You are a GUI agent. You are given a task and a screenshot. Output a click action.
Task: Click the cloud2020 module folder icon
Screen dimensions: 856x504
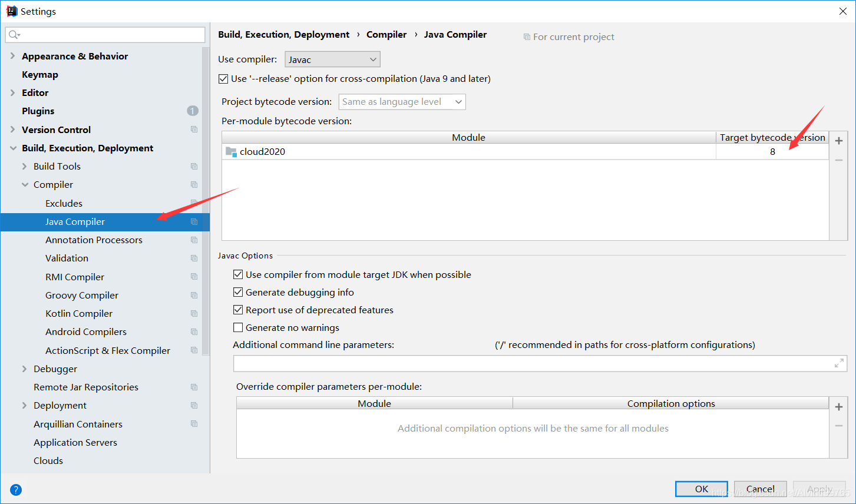(231, 151)
